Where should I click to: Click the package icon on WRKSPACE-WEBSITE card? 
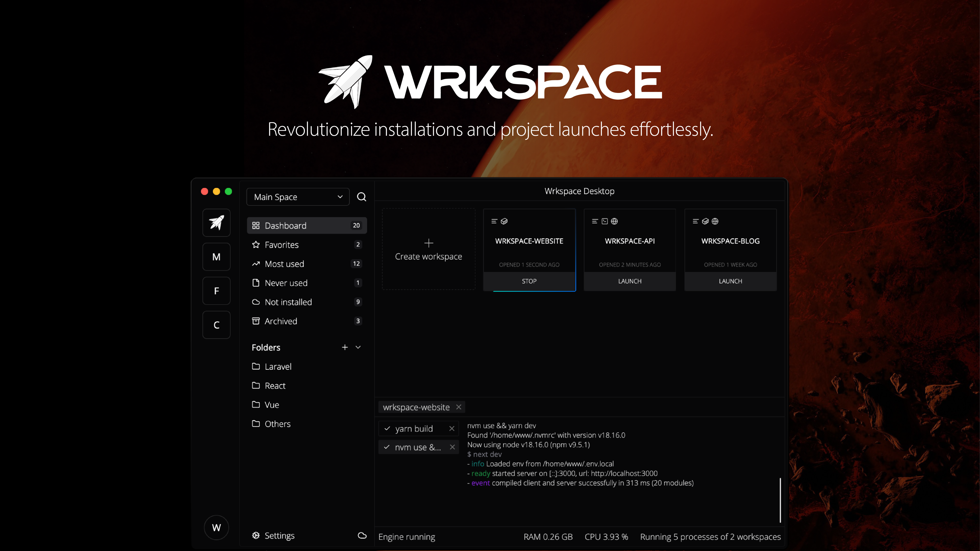click(504, 221)
